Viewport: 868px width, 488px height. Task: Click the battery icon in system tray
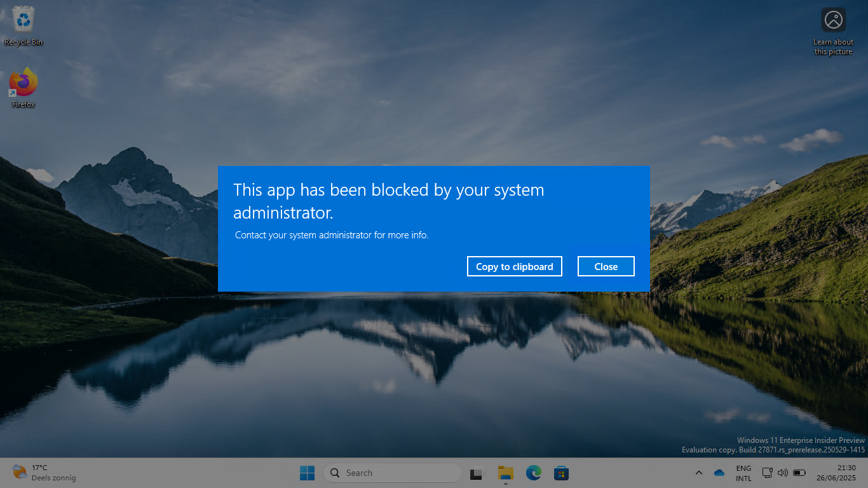[799, 473]
